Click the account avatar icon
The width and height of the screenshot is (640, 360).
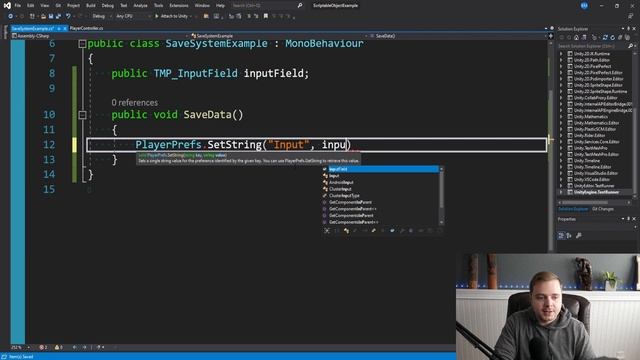pyautogui.click(x=584, y=6)
